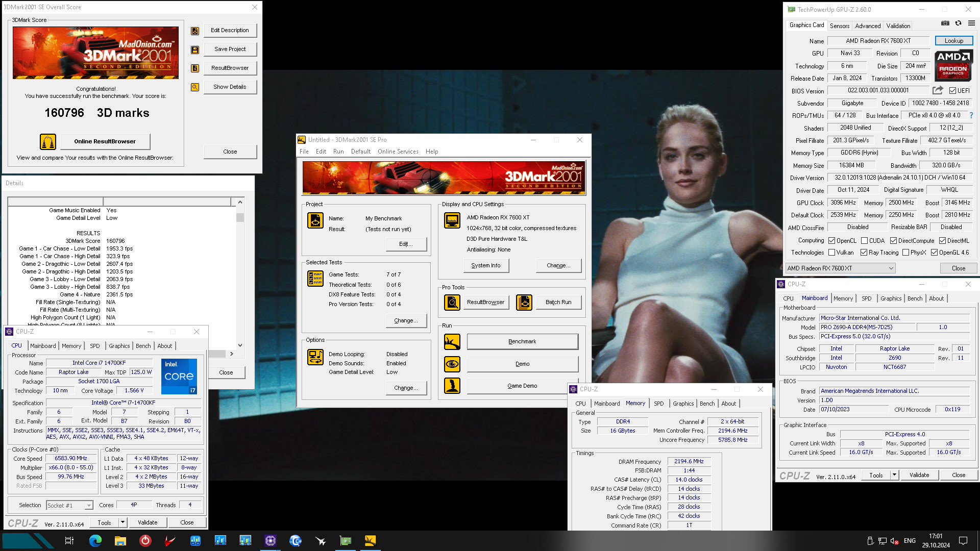Image resolution: width=980 pixels, height=551 pixels.
Task: Toggle the UEFI checkbox in GPU-Z
Action: (x=952, y=91)
